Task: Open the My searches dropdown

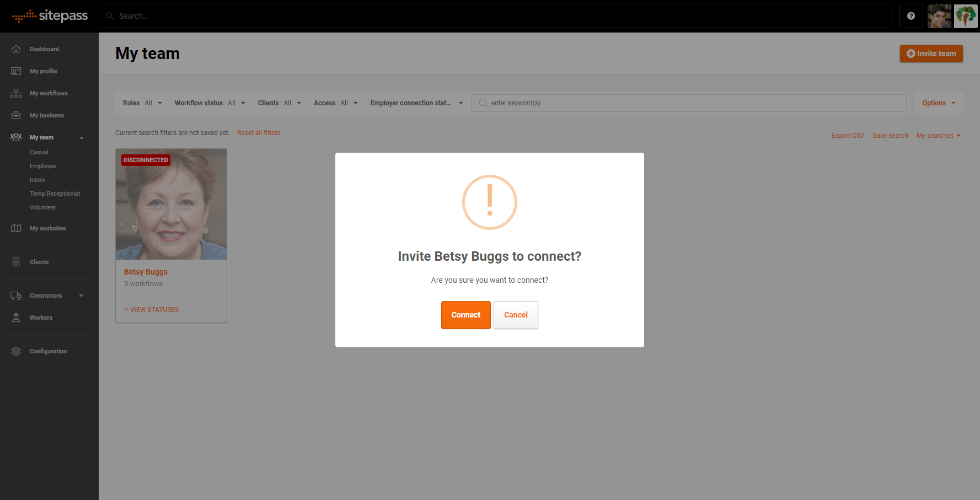Action: point(939,136)
